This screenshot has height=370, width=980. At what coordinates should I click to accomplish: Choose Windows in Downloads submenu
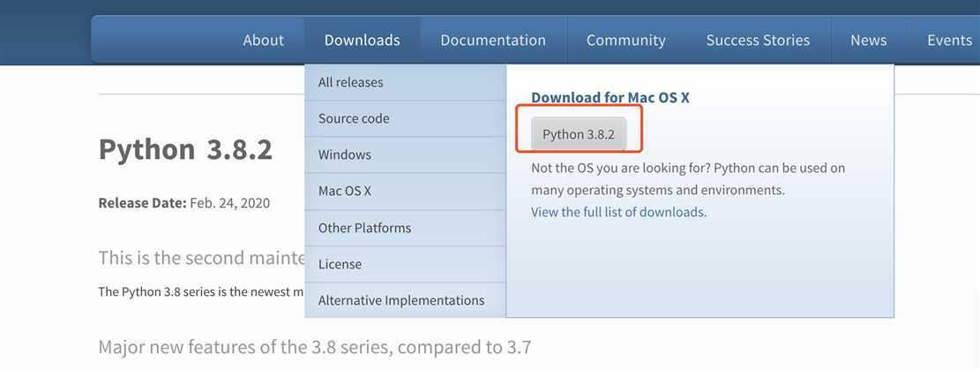click(405, 155)
